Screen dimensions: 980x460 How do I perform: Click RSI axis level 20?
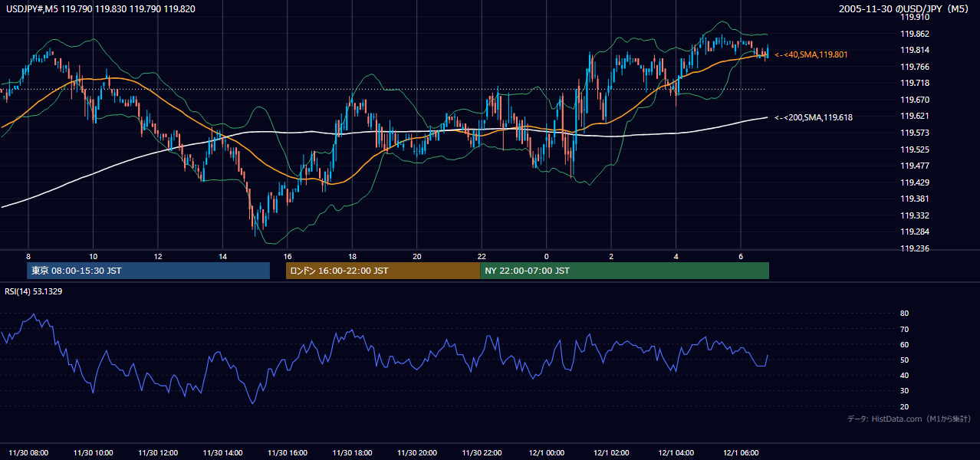904,406
